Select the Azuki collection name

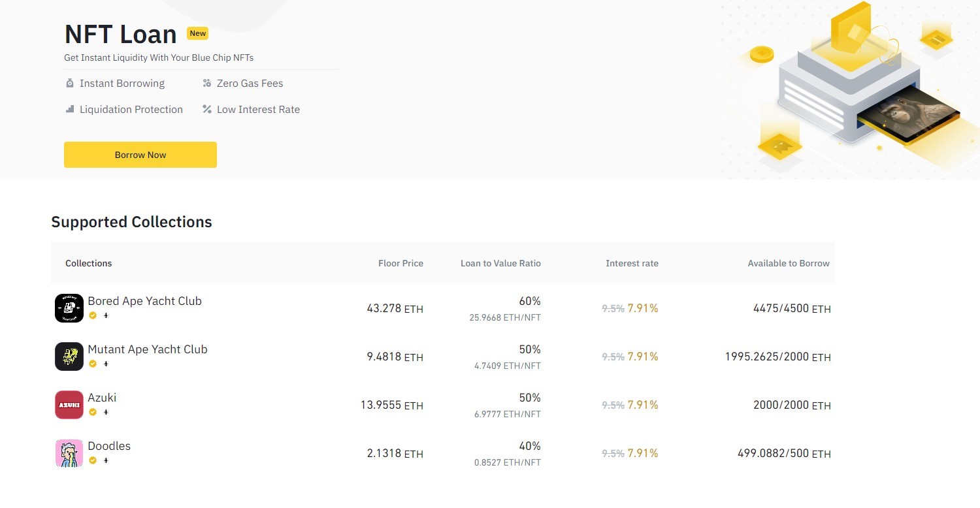[x=102, y=398]
